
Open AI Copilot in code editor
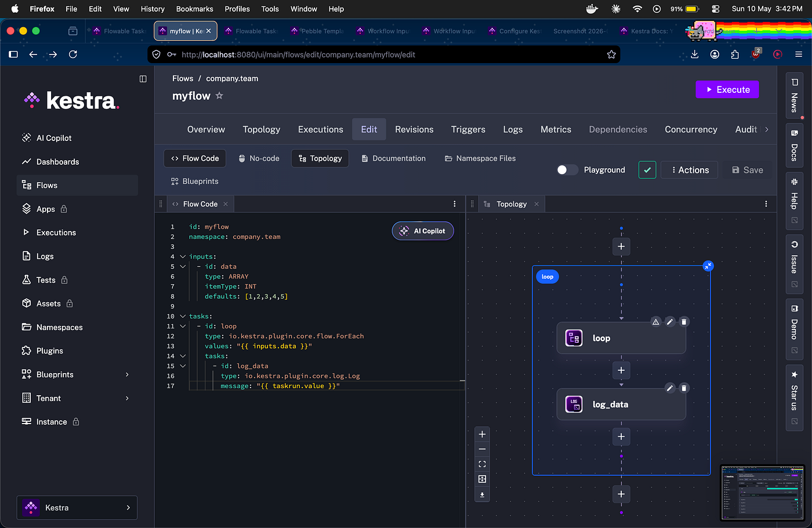pos(423,231)
